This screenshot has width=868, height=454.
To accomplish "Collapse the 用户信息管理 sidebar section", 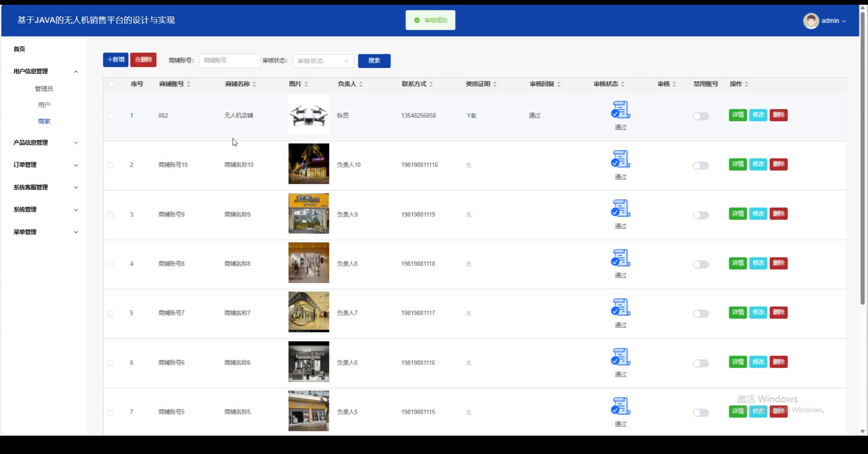I will click(44, 71).
